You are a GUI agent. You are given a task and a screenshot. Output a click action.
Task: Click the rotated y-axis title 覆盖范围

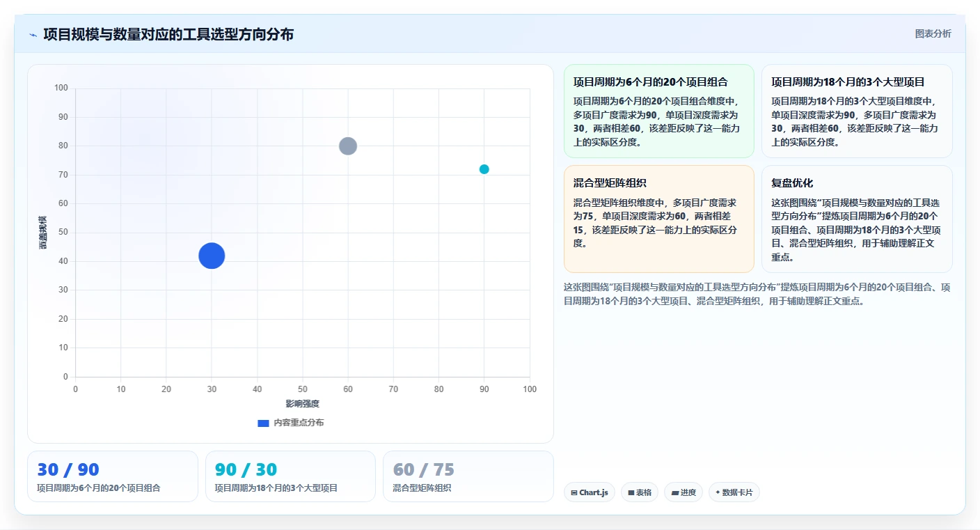43,233
